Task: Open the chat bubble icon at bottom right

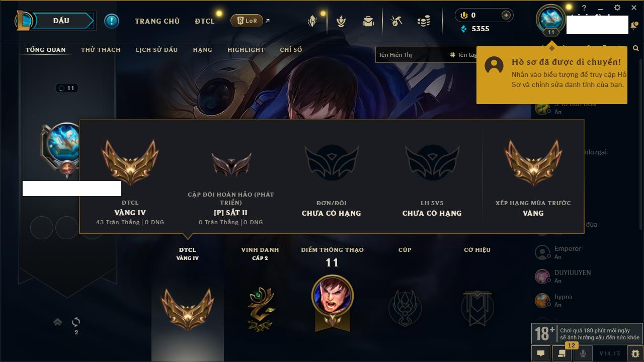Action: [541, 353]
